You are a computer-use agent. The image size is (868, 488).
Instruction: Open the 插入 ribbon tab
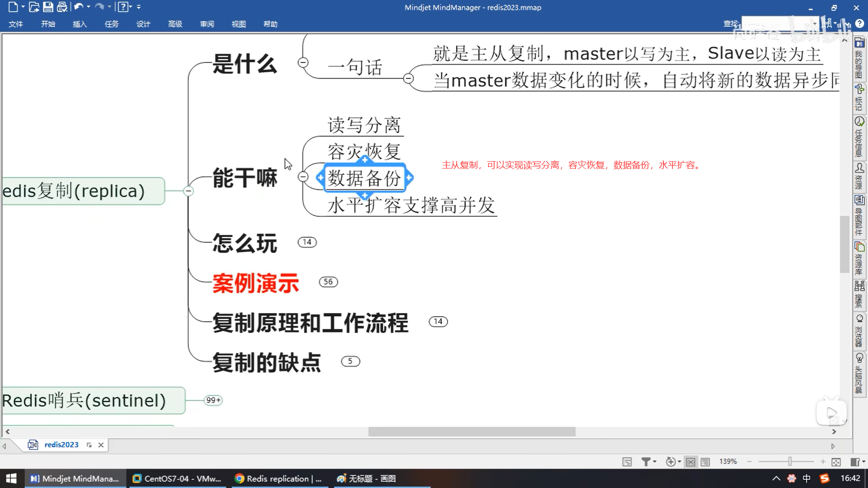(x=80, y=24)
